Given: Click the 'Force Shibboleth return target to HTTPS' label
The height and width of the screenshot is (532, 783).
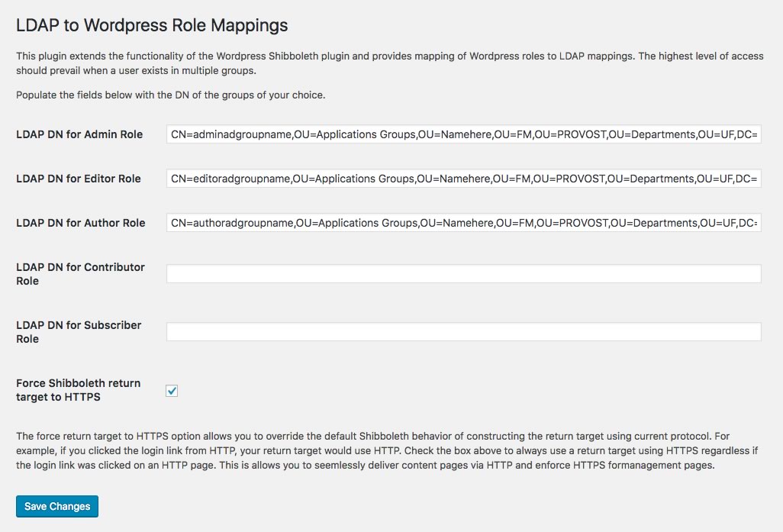Looking at the screenshot, I should [79, 390].
